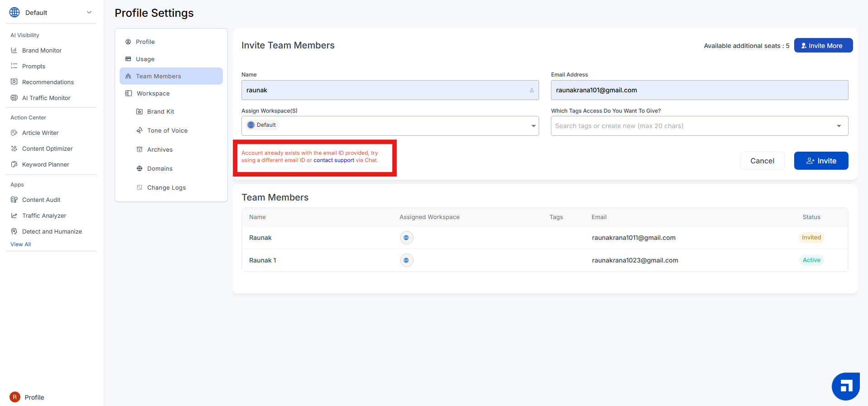The width and height of the screenshot is (868, 406).
Task: Cancel the team member invitation
Action: [762, 161]
